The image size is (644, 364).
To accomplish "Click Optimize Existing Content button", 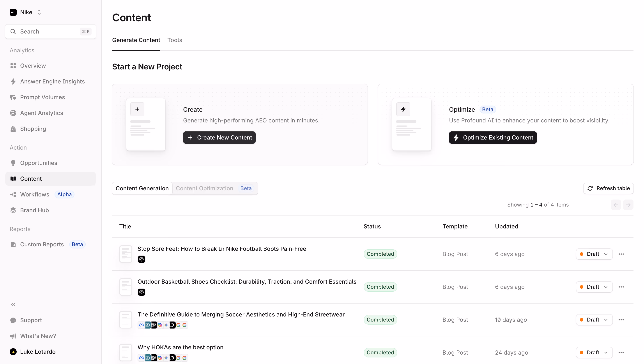I will pos(493,138).
